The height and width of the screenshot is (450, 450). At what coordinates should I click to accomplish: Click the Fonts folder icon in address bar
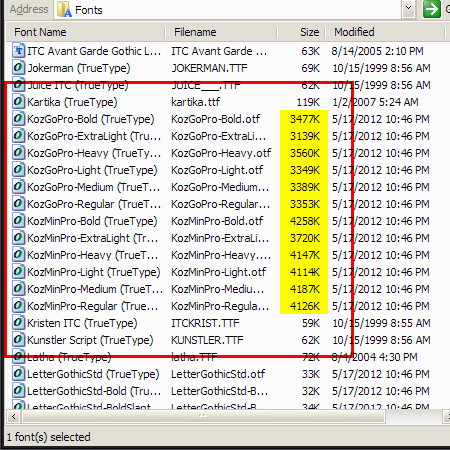pos(64,9)
